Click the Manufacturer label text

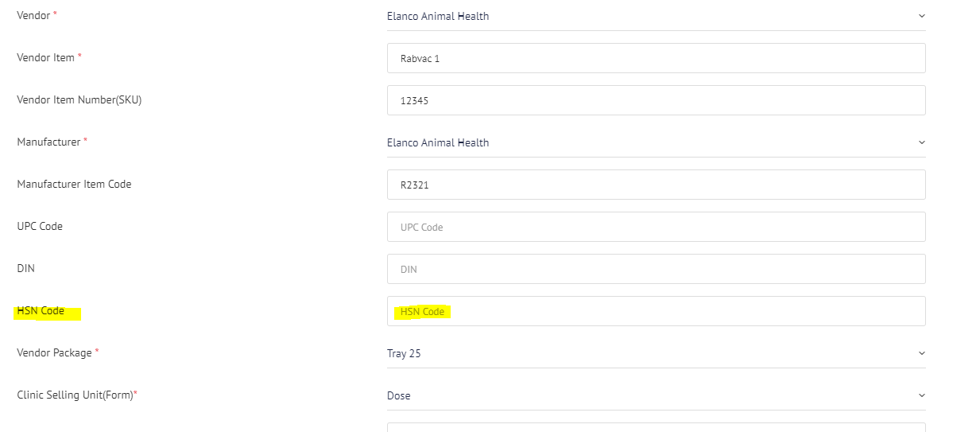[48, 142]
